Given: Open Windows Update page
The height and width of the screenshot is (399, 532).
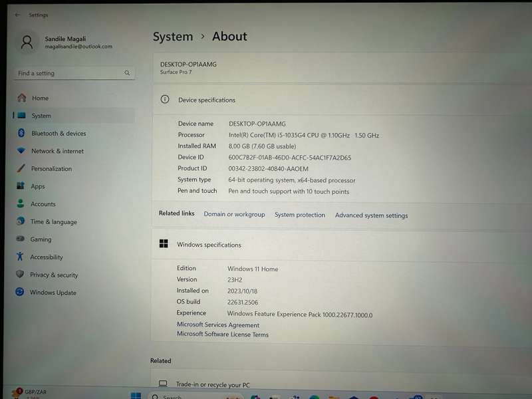Looking at the screenshot, I should click(x=74, y=292).
